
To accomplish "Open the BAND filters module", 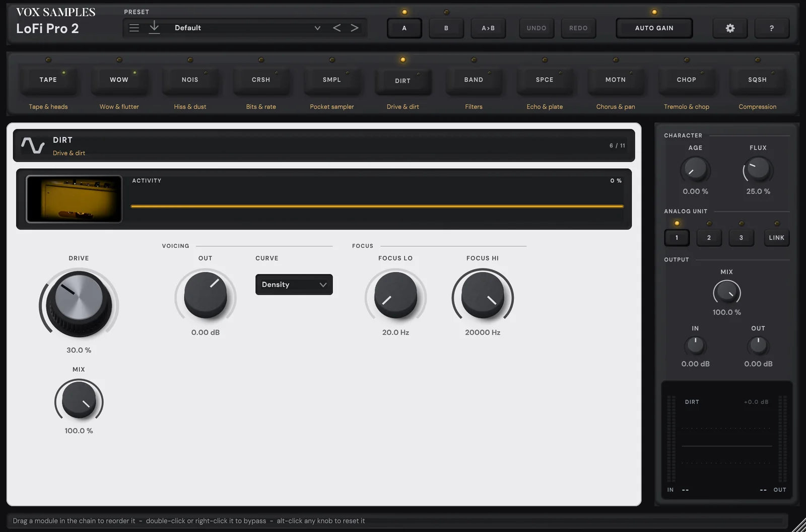I will [x=474, y=81].
